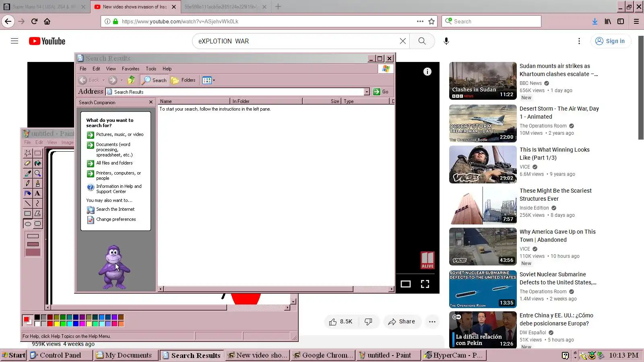Select the Rounded Rectangle tool
The image size is (644, 362).
(37, 224)
